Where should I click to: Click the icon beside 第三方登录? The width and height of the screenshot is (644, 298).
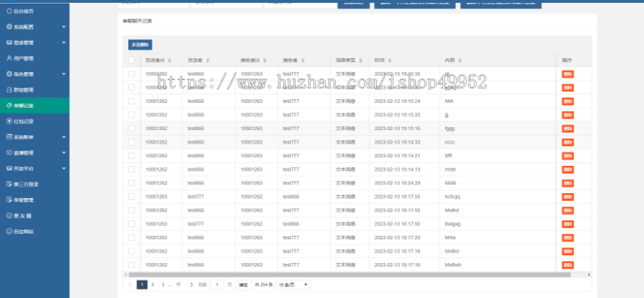[x=9, y=184]
